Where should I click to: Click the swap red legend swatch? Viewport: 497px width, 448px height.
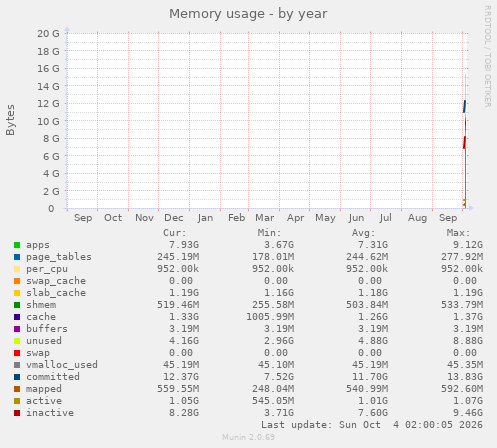click(x=17, y=353)
